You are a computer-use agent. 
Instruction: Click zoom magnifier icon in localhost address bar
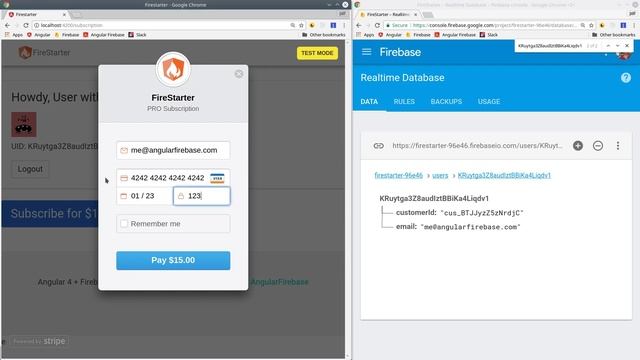[293, 25]
